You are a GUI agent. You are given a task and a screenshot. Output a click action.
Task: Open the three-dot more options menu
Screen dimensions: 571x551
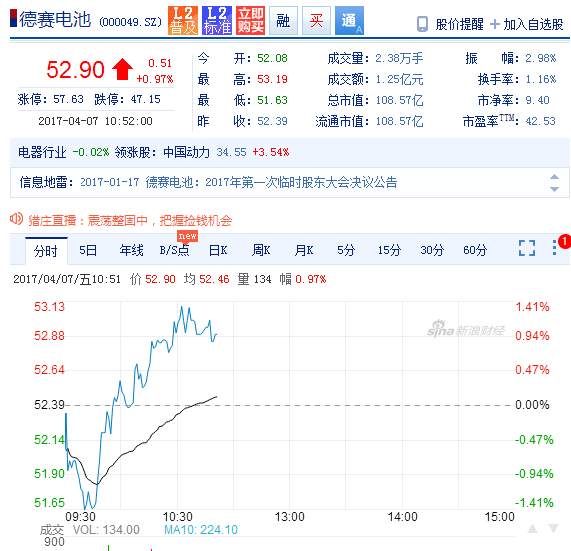click(x=554, y=247)
